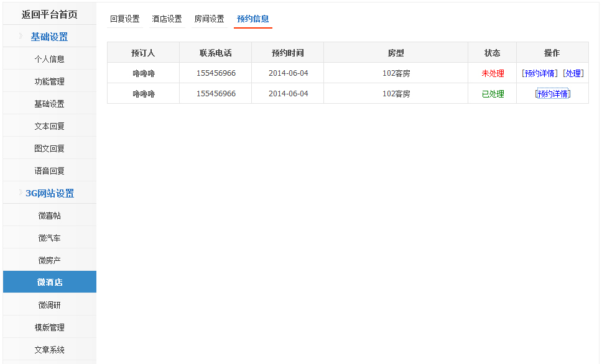Click date 2014-06-04 in the 未处理 row
Image resolution: width=602 pixels, height=364 pixels.
click(289, 73)
